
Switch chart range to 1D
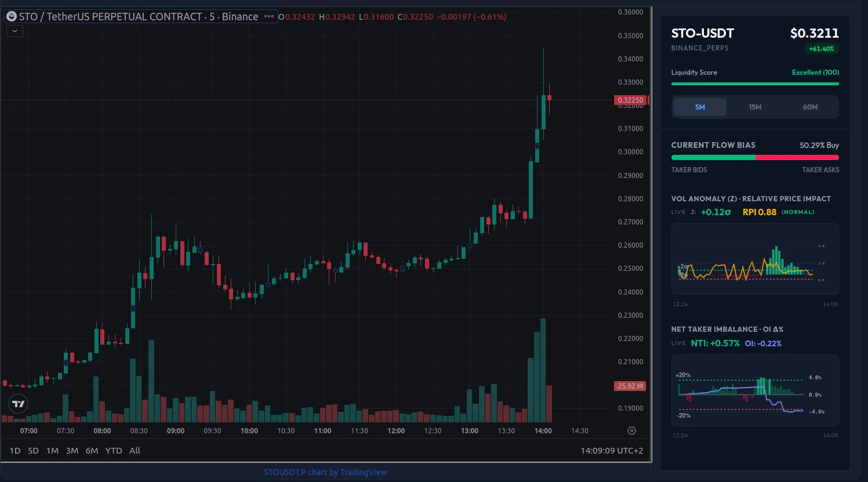(14, 450)
